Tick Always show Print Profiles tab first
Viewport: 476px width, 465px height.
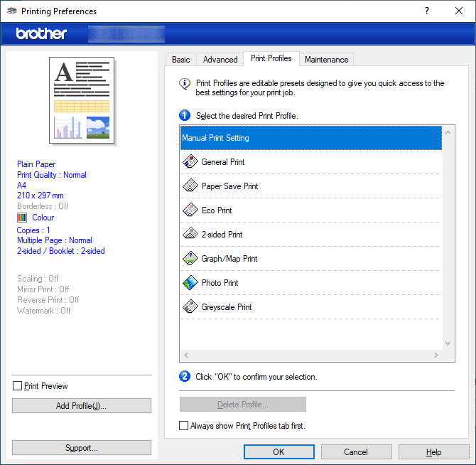coord(184,426)
